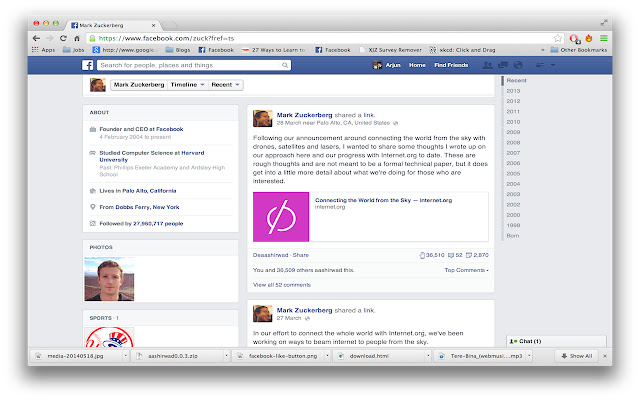The image size is (640, 400).
Task: Click Facebook link in Founder and CEO line
Action: [169, 129]
